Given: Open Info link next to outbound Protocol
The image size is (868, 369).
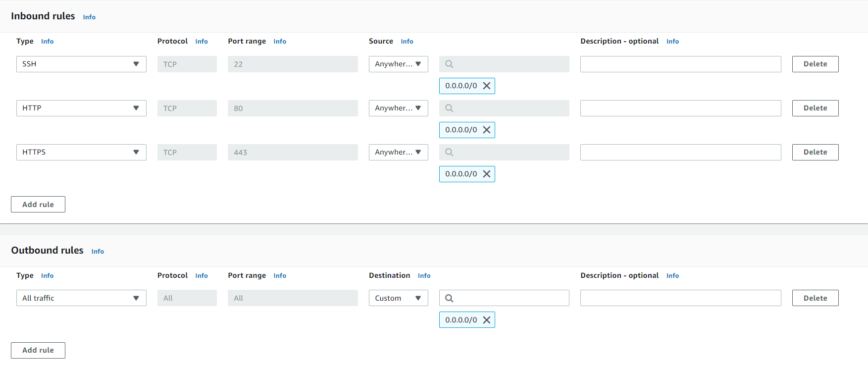Looking at the screenshot, I should click(202, 275).
